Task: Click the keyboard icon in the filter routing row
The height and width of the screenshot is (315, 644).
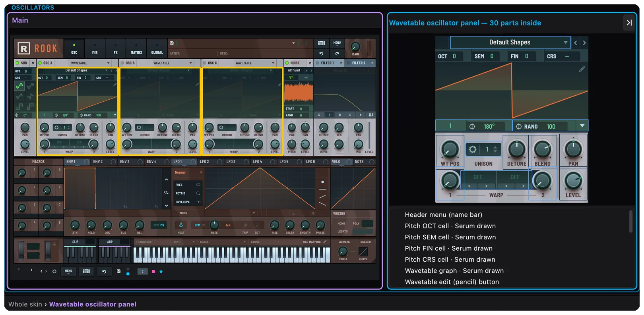Action: point(370,115)
